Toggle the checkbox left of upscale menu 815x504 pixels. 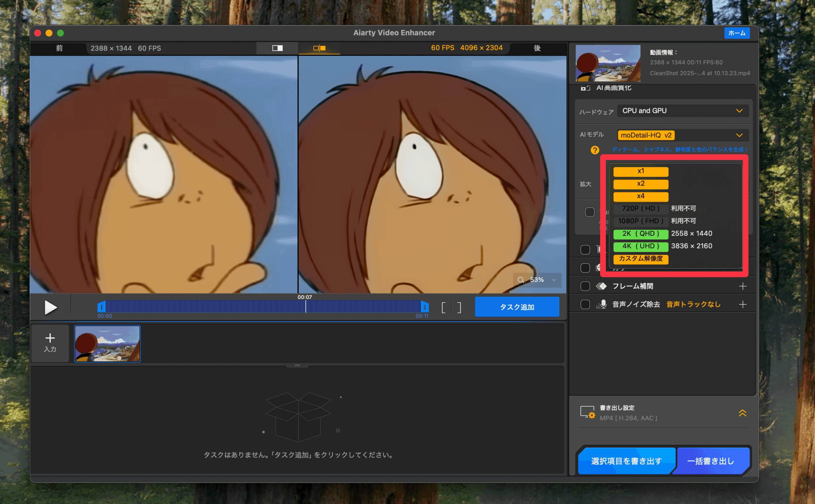tap(590, 212)
